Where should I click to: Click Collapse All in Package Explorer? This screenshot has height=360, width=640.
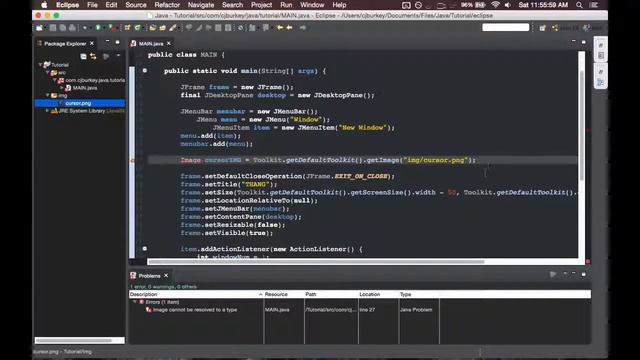pyautogui.click(x=83, y=56)
